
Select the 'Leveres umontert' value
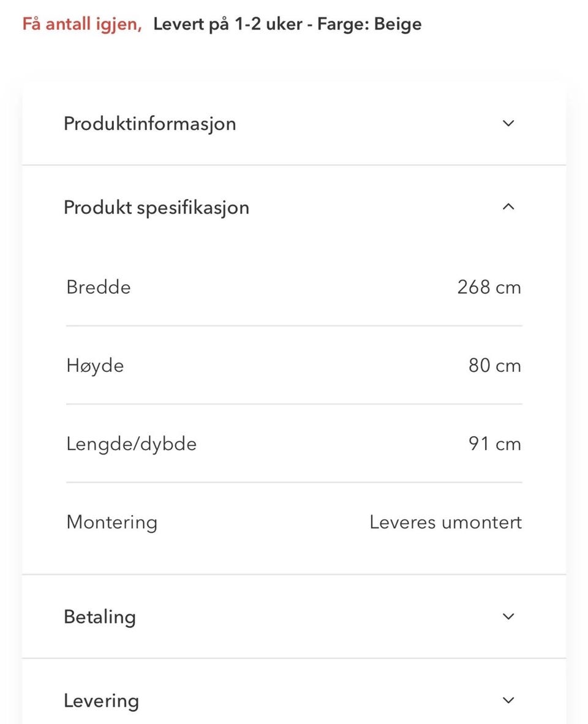445,522
